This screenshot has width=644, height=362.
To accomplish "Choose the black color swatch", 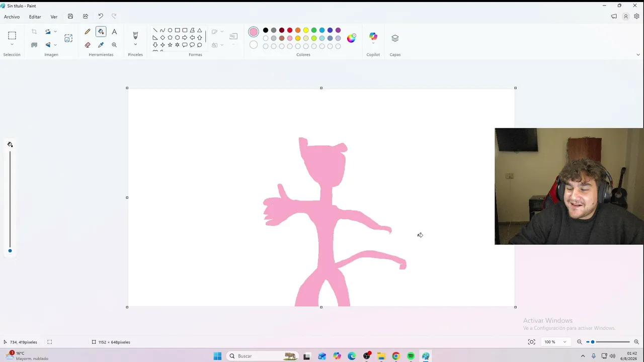I will point(266,30).
